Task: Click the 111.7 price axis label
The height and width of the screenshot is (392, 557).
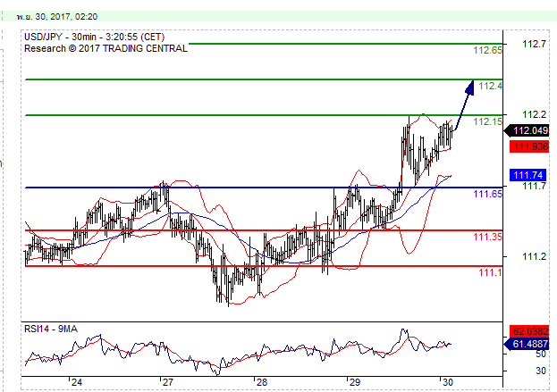Action: (534, 186)
